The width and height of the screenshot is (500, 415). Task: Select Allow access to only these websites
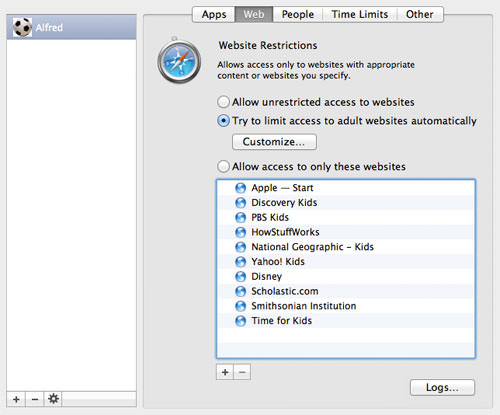(x=311, y=166)
